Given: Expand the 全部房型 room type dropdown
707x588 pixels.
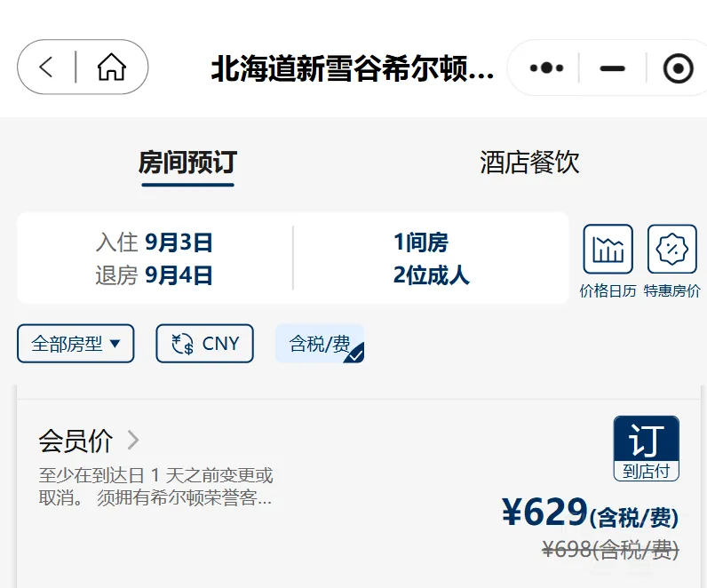Looking at the screenshot, I should 75,344.
